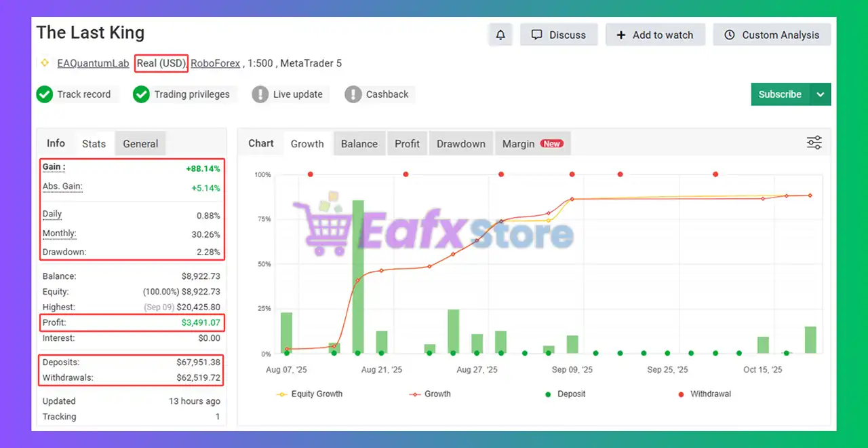Viewport: 868px width, 448px height.
Task: Click the Track record green checkmark
Action: 45,94
